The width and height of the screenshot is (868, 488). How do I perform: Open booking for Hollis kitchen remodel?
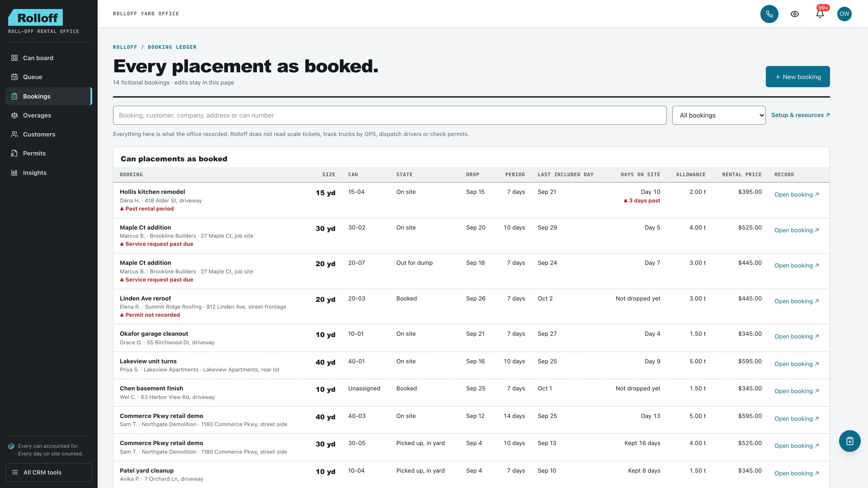[x=797, y=195]
